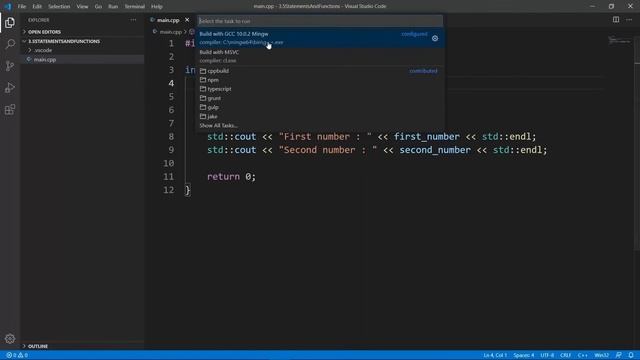Viewport: 640px width, 360px height.
Task: Open the Go menu
Action: pos(98,7)
